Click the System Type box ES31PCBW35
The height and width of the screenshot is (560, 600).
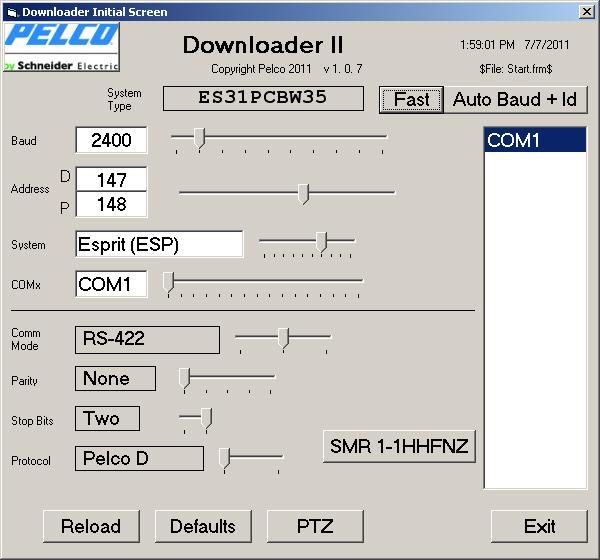click(263, 98)
